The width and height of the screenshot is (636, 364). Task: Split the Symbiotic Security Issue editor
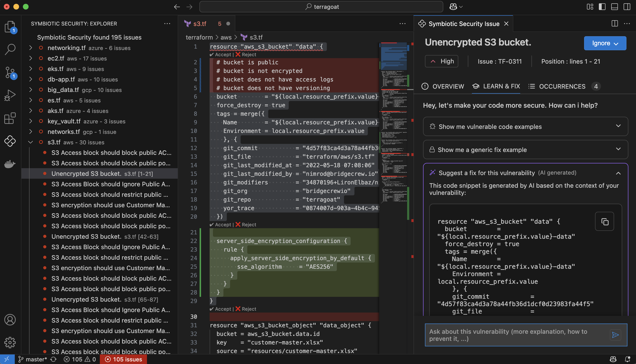[x=615, y=24]
